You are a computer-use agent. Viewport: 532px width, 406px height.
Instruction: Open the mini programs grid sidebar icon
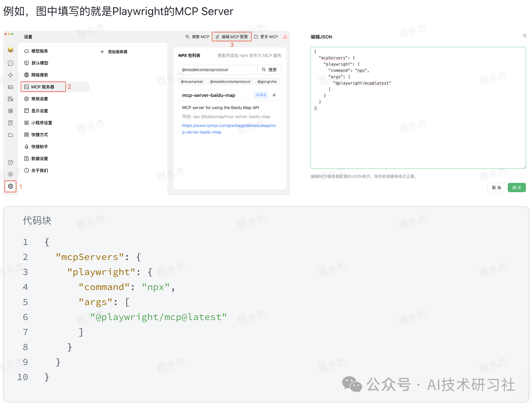[x=11, y=111]
